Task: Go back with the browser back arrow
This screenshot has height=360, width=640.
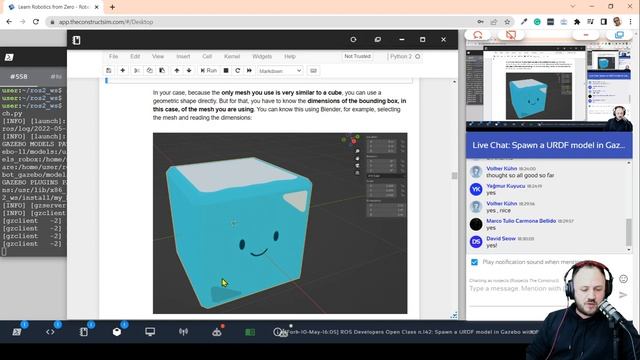Action: [x=9, y=22]
